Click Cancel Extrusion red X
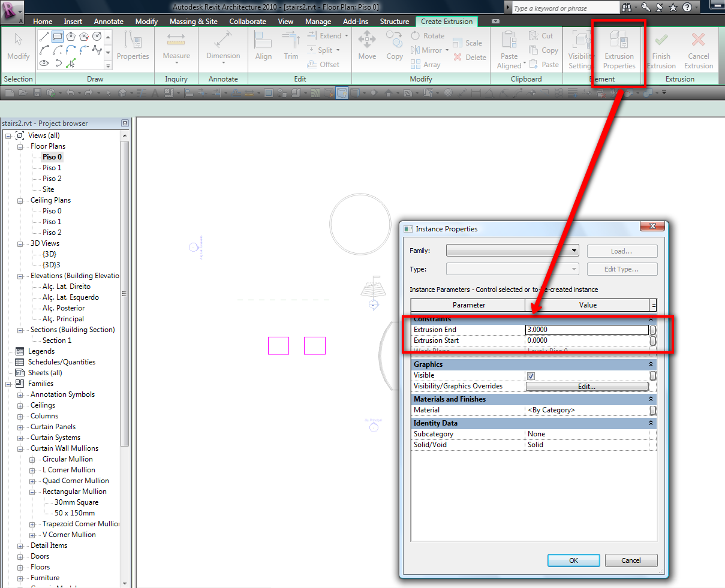Image resolution: width=725 pixels, height=588 pixels. [699, 50]
